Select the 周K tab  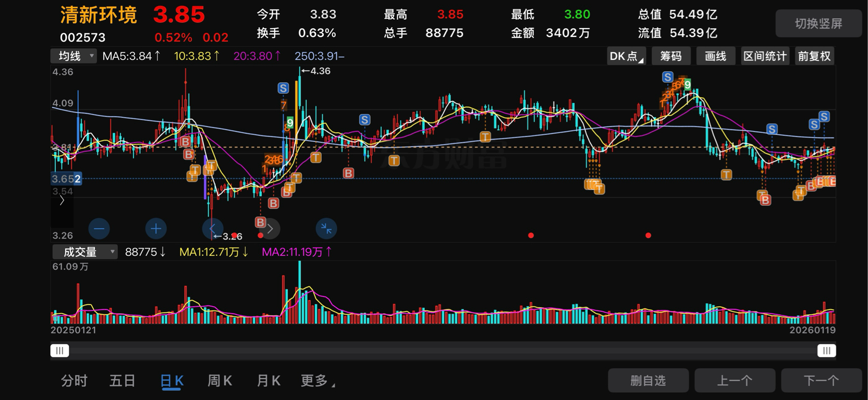[x=220, y=381]
